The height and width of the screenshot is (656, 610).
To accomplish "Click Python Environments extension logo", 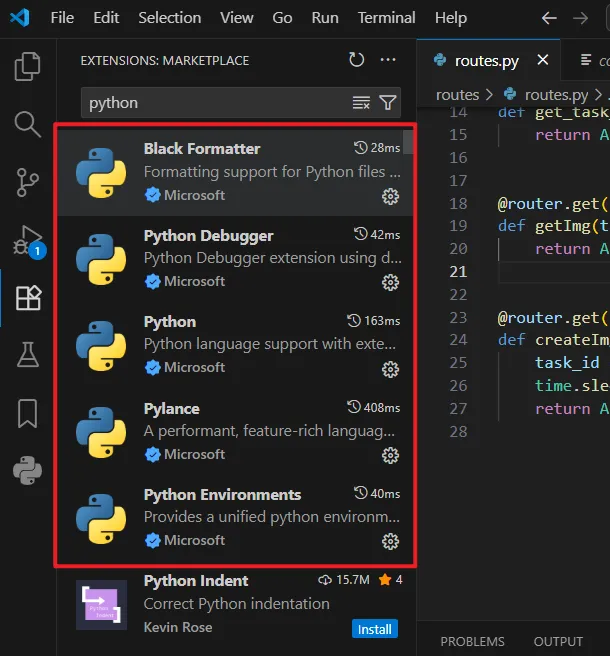I will pos(101,519).
